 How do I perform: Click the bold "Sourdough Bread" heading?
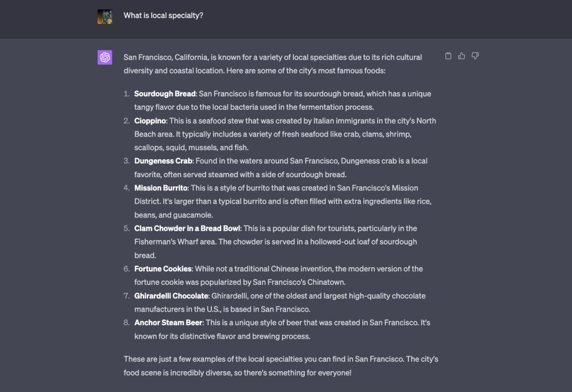click(165, 94)
